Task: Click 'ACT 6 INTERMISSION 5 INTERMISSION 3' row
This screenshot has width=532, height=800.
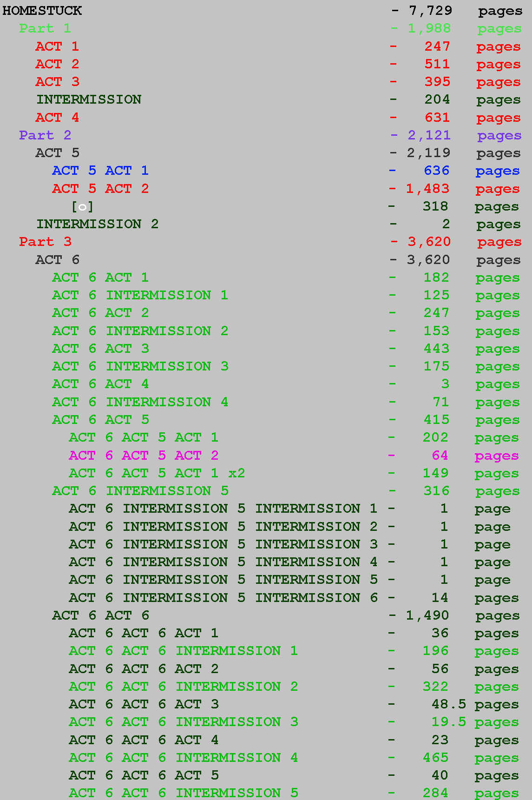Action: 223,544
